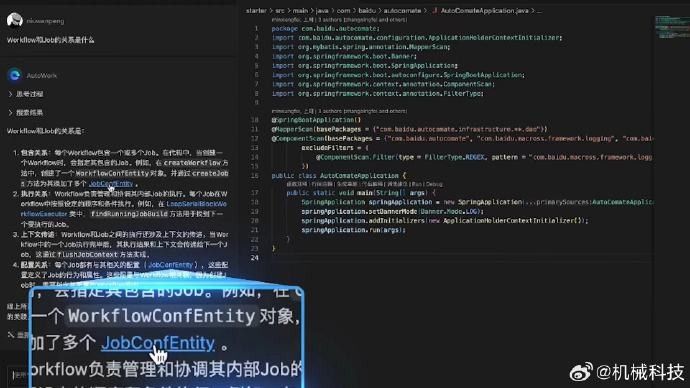Click the AutoWork assistant logo icon
This screenshot has height=388, width=690.
pyautogui.click(x=15, y=75)
